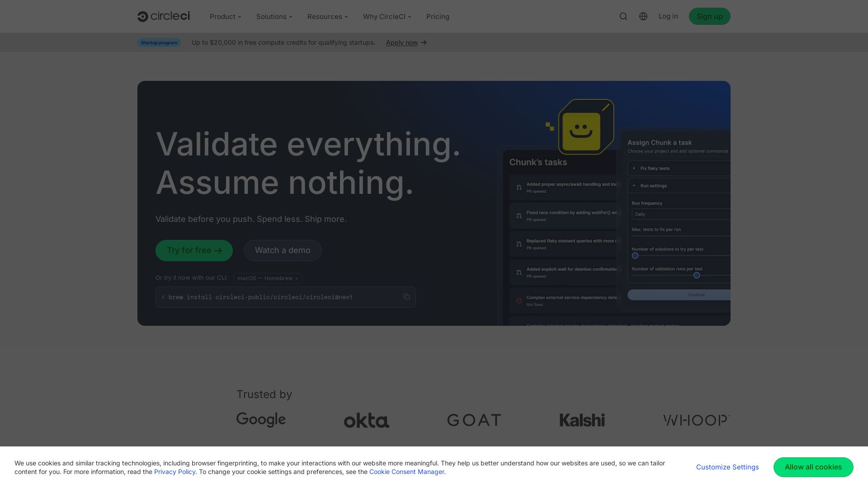Screen dimensions: 868x488
Task: Click Customize Settings
Action: tap(727, 467)
